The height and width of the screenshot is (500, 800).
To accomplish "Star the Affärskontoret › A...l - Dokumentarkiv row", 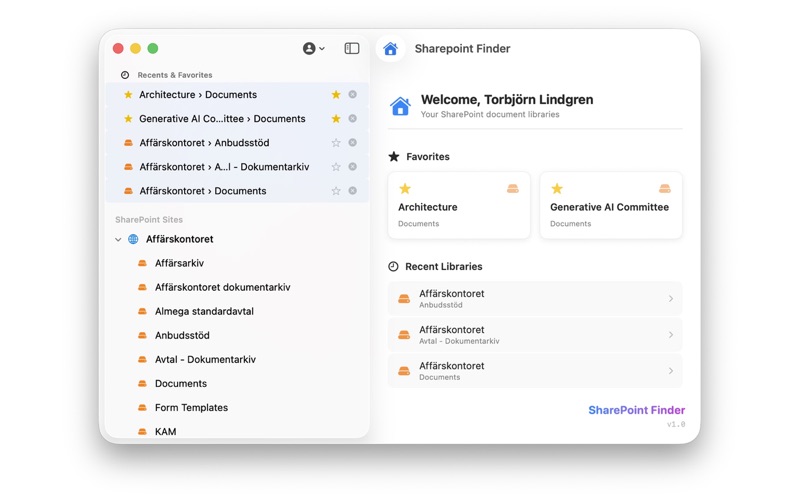I will click(x=336, y=167).
